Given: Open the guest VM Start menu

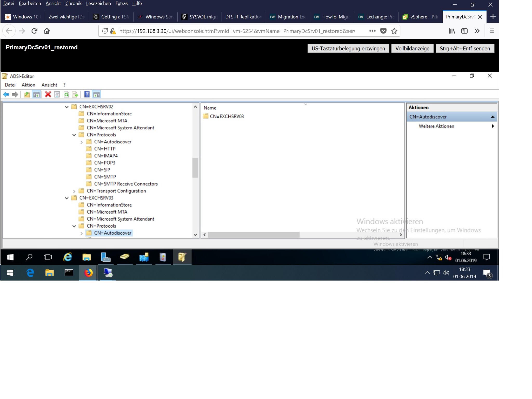Looking at the screenshot, I should (10, 257).
